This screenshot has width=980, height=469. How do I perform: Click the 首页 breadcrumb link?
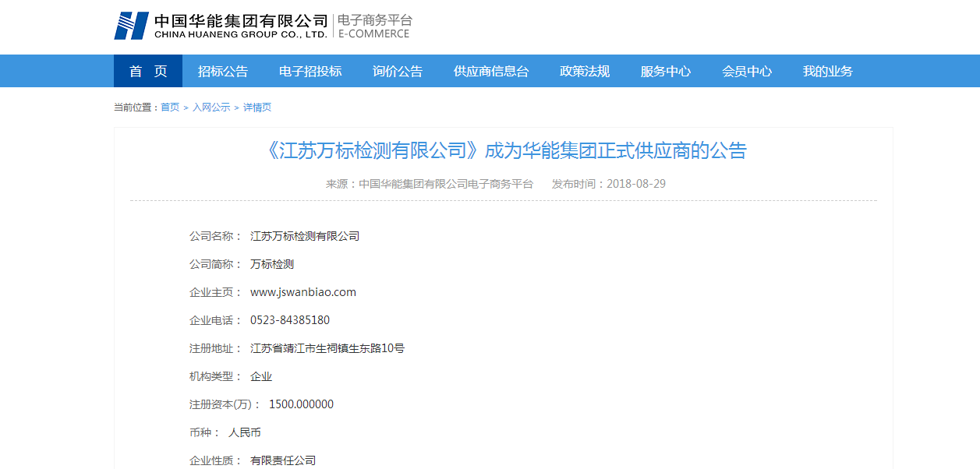[x=170, y=108]
